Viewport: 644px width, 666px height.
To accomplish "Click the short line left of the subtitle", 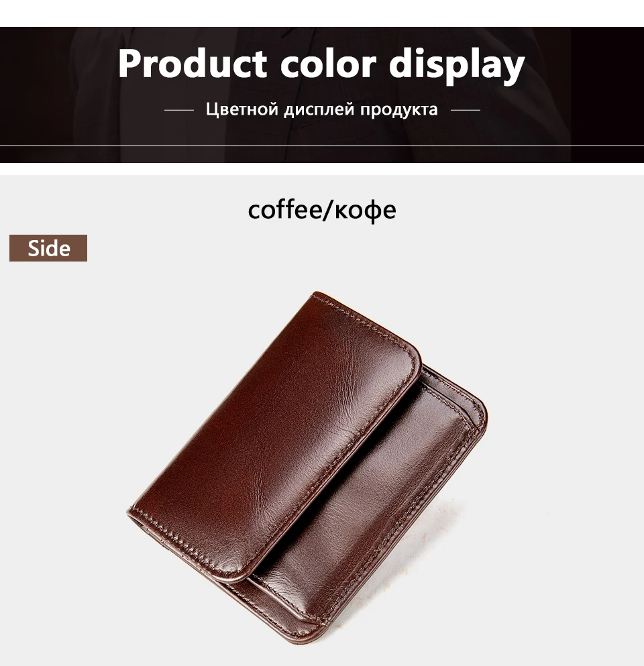I will (179, 110).
